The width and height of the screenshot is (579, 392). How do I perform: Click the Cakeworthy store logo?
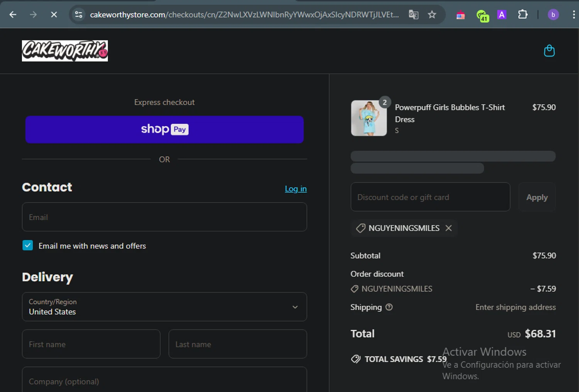pyautogui.click(x=65, y=51)
